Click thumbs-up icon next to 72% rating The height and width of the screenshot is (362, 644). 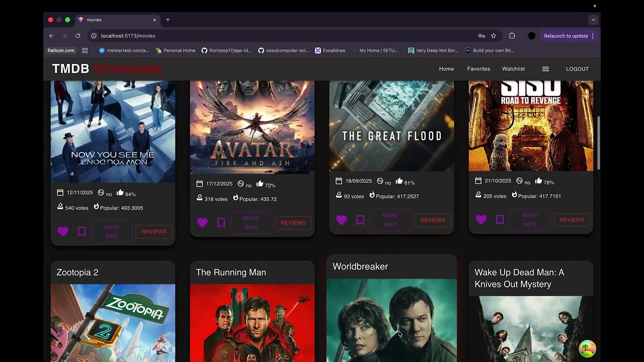[x=260, y=184]
